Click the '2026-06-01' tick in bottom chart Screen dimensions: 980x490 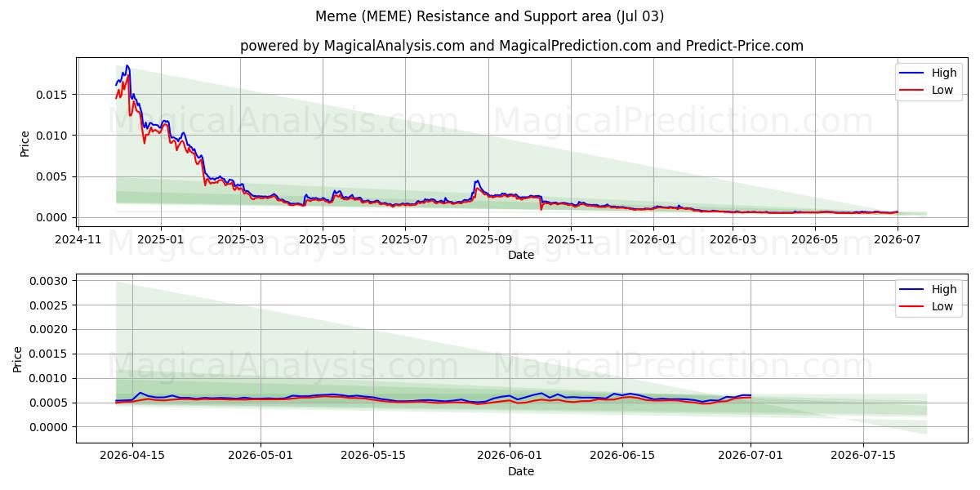[510, 456]
